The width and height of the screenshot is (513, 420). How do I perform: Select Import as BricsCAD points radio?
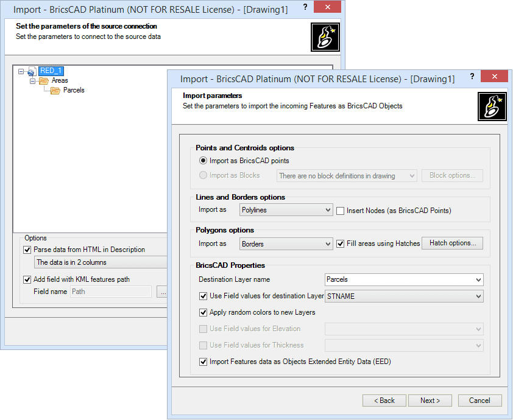203,161
